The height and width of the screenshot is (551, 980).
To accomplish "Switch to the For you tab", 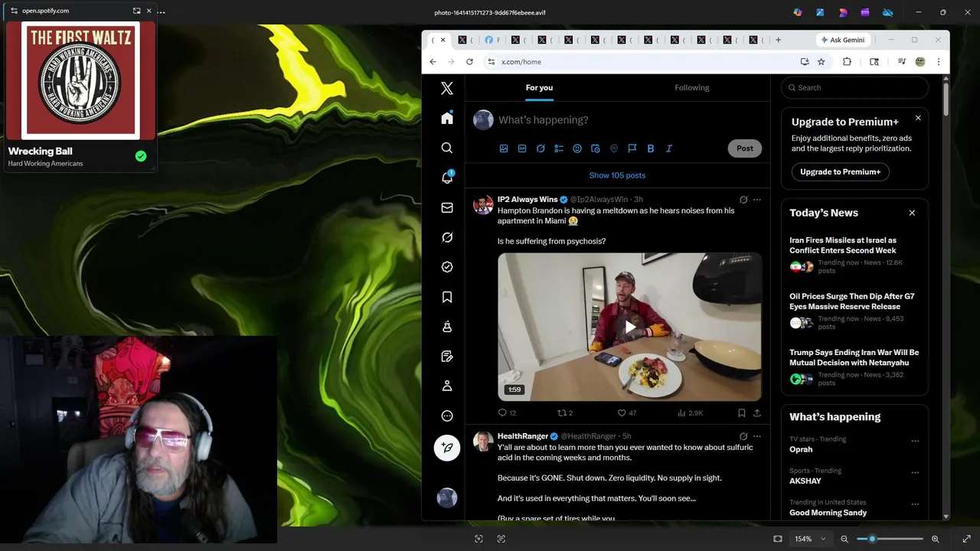I will coord(539,88).
